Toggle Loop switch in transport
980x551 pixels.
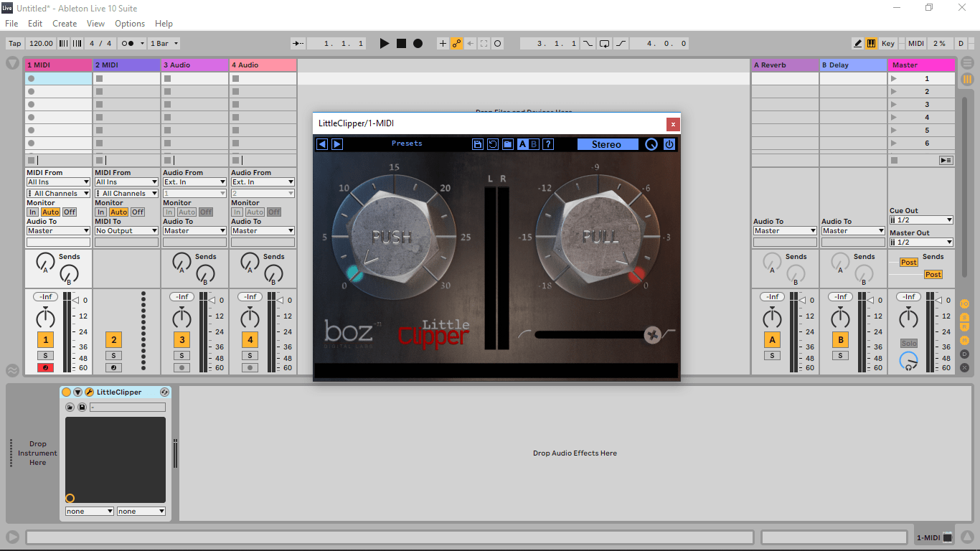pyautogui.click(x=604, y=44)
